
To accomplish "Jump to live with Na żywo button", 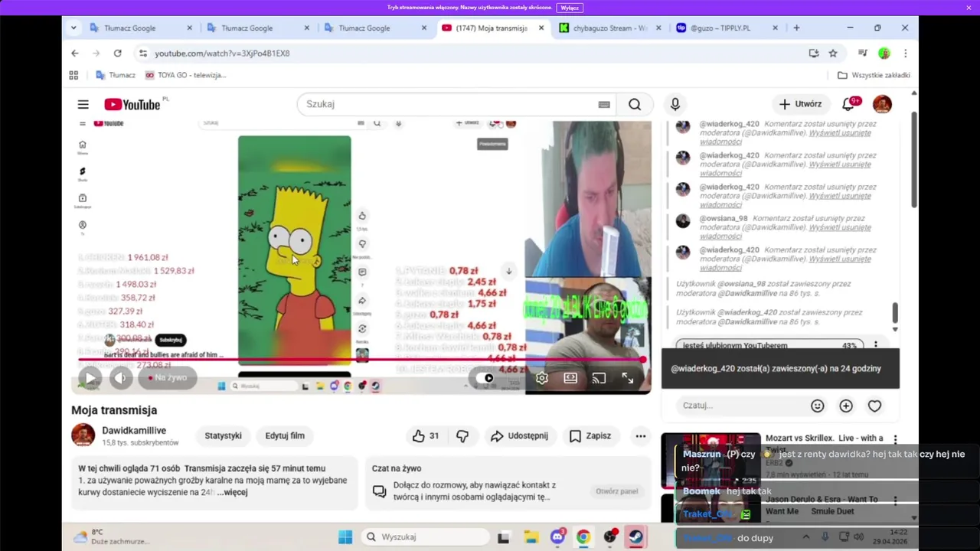I will tap(168, 377).
